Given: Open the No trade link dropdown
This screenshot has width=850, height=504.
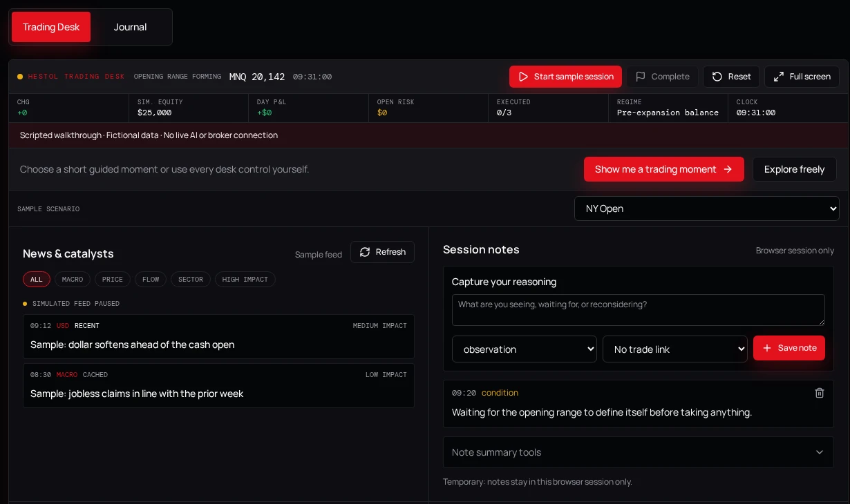Looking at the screenshot, I should pos(675,349).
